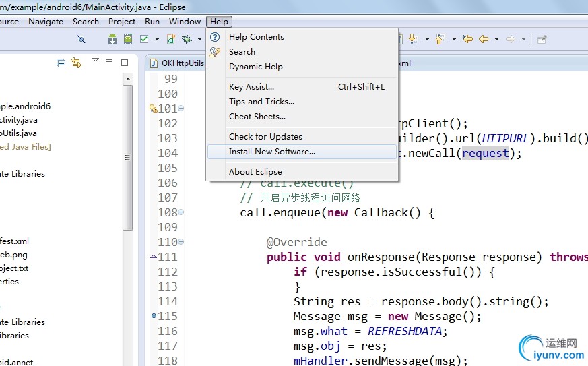Click the Pin Editor icon
Viewport: 588px width, 366px height.
click(x=542, y=39)
